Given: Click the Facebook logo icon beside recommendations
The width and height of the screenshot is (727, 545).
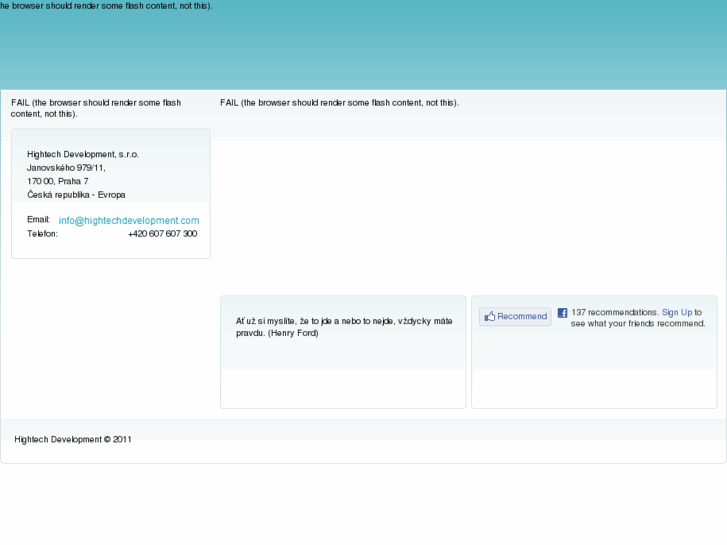Looking at the screenshot, I should point(563,313).
